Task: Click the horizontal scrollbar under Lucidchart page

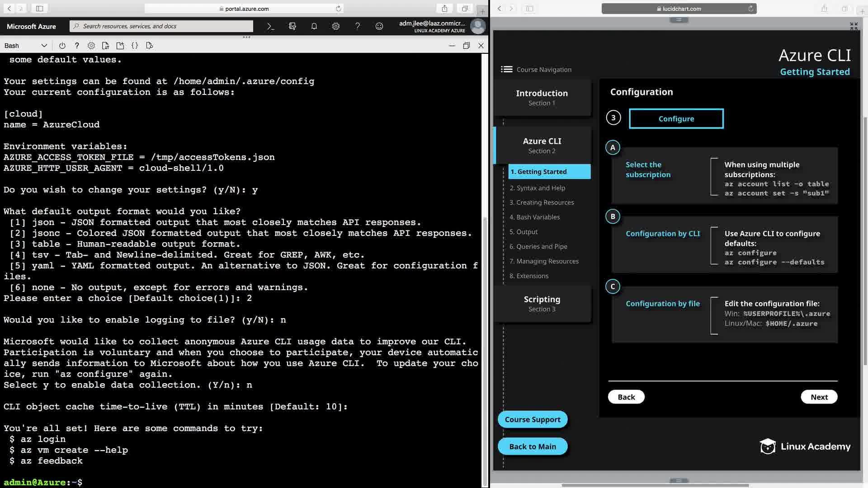Action: click(x=655, y=485)
